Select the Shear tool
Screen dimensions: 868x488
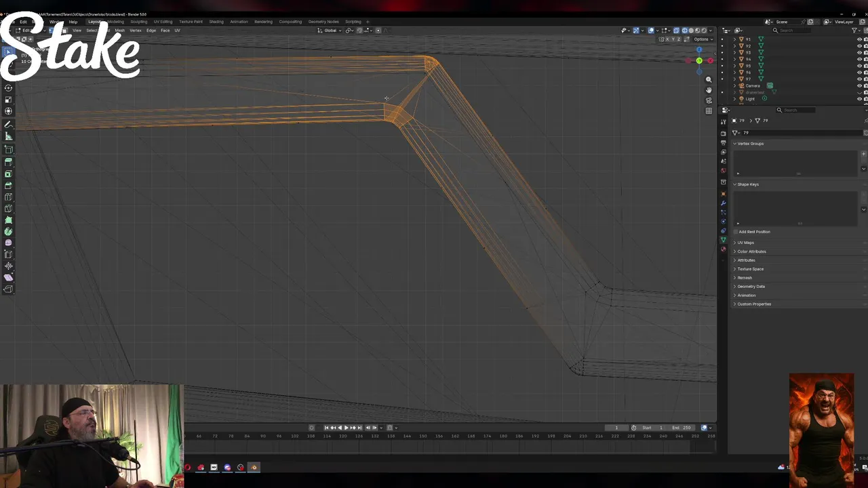click(8, 277)
